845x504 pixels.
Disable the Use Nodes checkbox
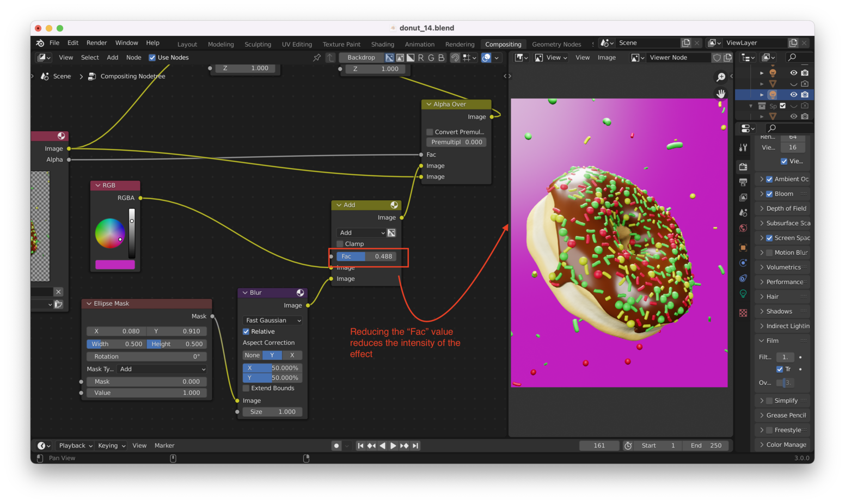click(152, 58)
